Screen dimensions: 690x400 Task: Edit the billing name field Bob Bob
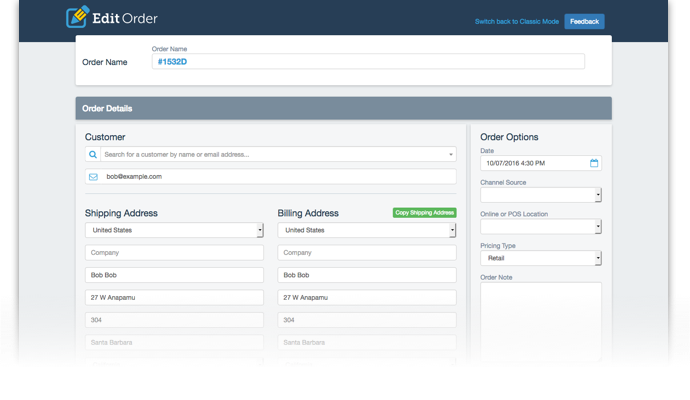tap(367, 275)
